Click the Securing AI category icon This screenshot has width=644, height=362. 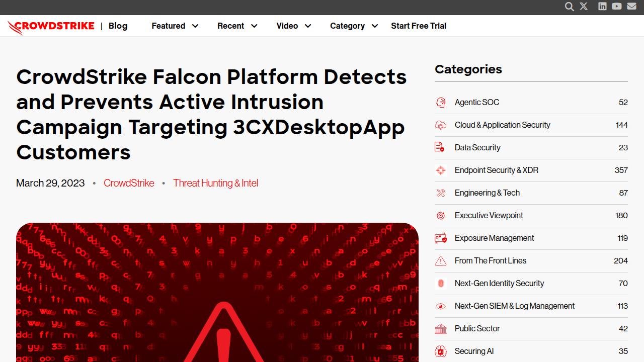point(441,351)
